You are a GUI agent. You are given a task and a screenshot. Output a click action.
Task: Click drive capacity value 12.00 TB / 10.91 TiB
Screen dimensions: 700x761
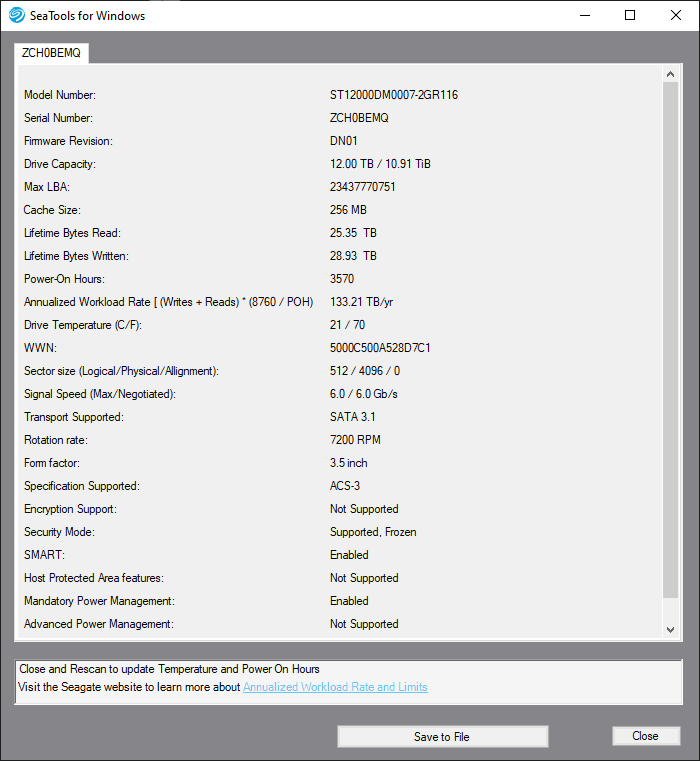coord(380,164)
